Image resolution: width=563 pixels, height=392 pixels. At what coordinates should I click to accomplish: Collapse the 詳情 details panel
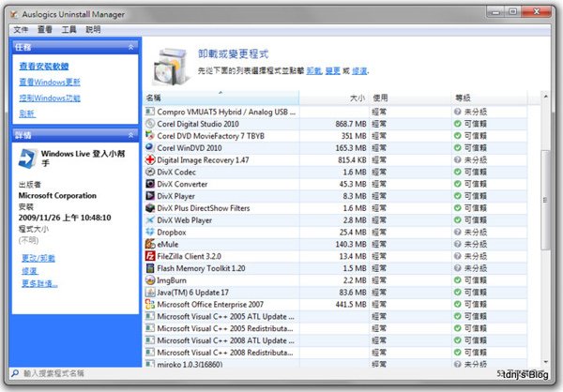click(130, 135)
